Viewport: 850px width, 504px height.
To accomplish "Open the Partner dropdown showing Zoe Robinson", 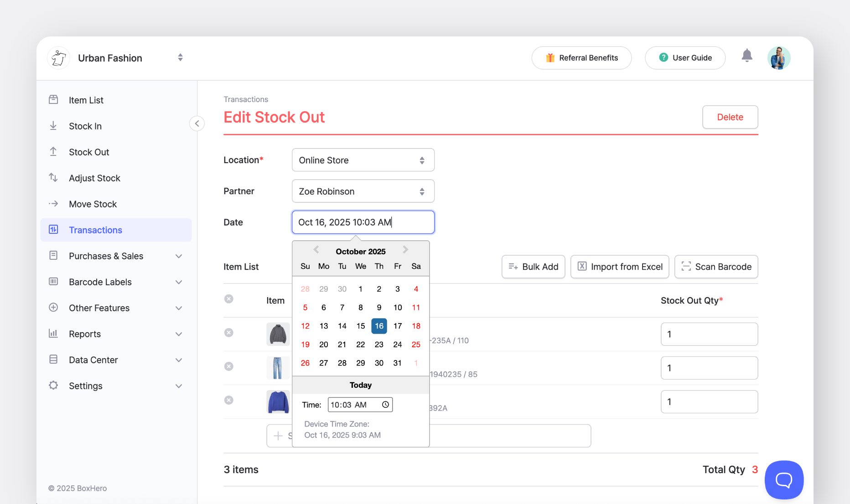I will click(363, 191).
